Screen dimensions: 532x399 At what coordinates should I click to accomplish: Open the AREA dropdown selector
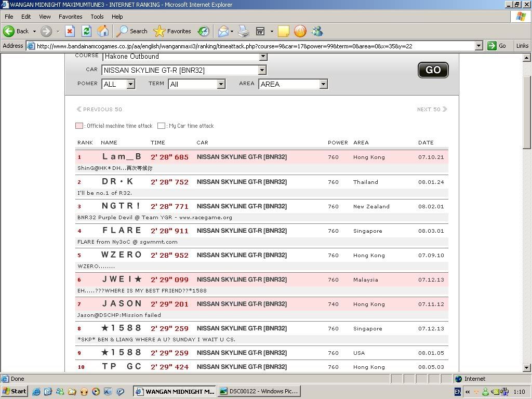point(323,84)
